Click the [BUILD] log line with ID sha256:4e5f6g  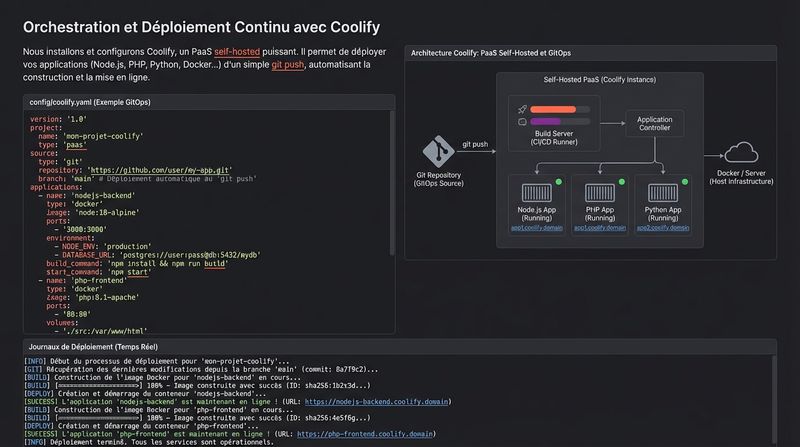(x=197, y=418)
